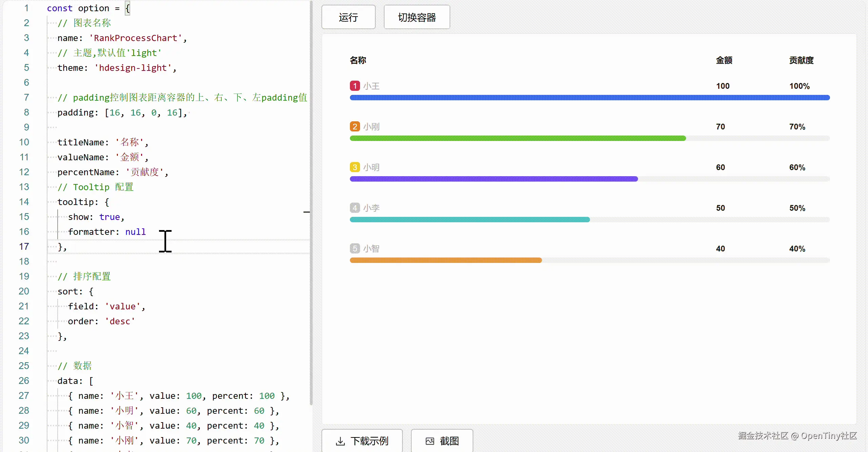Click line number 14 in gutter

pos(24,202)
